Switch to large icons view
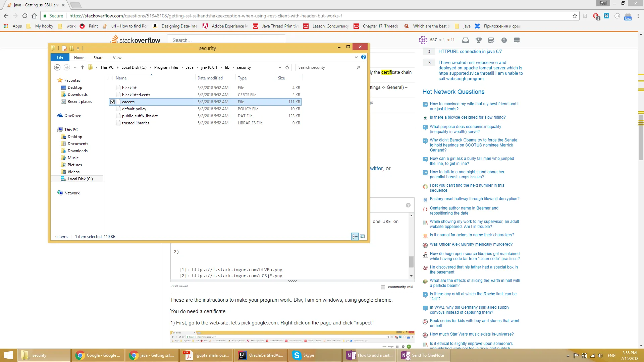 [x=362, y=237]
